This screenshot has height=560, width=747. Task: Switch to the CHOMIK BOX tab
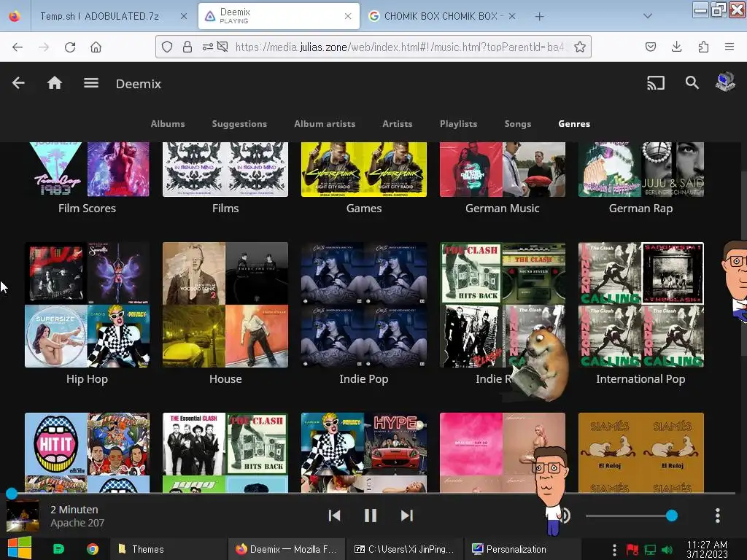pos(441,16)
